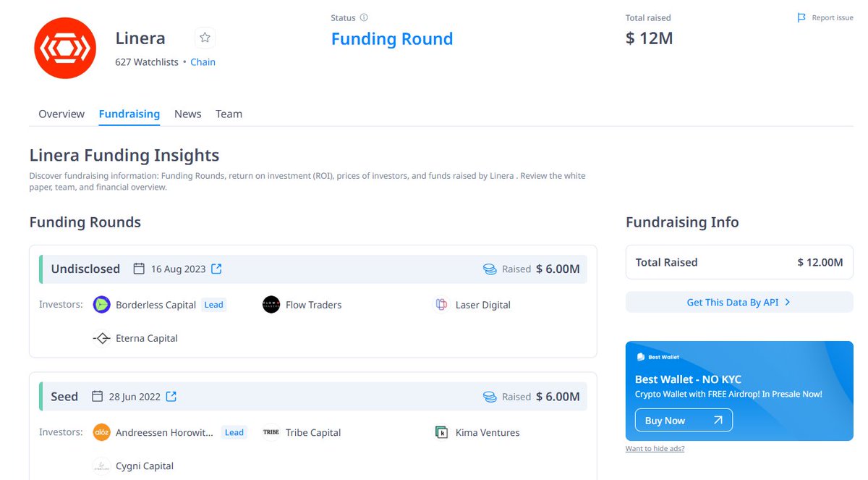Open Eterna Capital investor page

[147, 338]
